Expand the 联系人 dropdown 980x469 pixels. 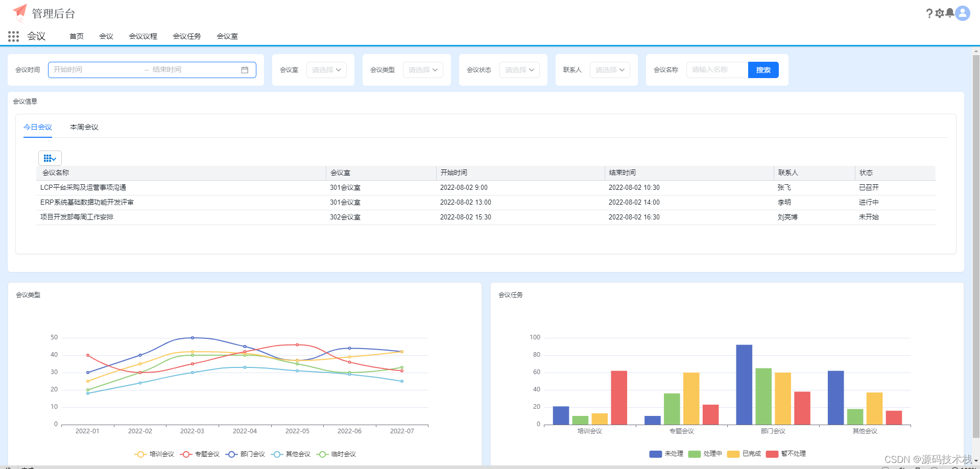pos(610,70)
